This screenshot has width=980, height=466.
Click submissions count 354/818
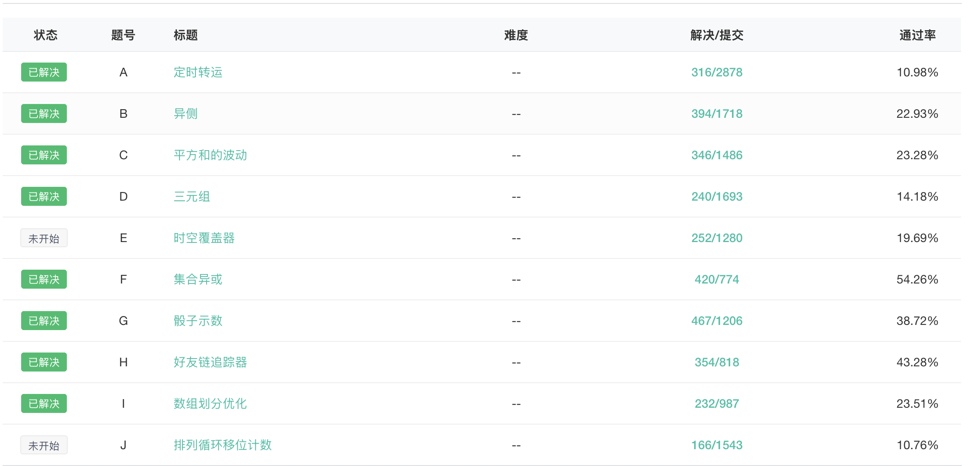coord(717,362)
